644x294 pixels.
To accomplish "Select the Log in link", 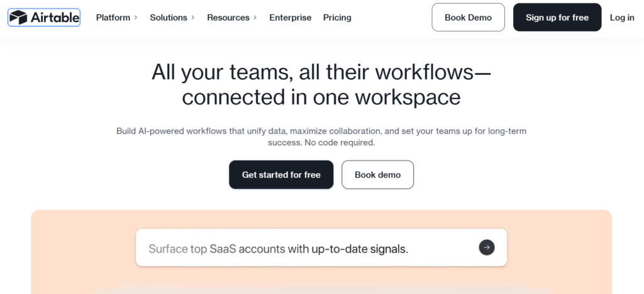I will [622, 18].
